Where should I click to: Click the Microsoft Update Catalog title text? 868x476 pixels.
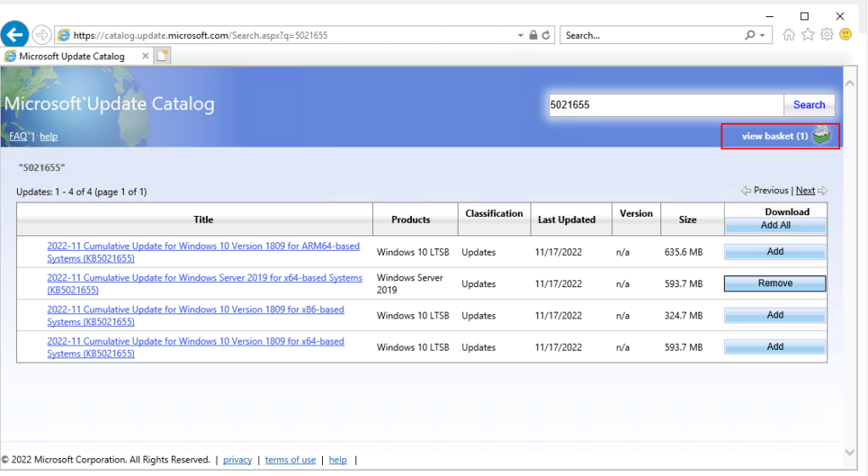tap(109, 103)
